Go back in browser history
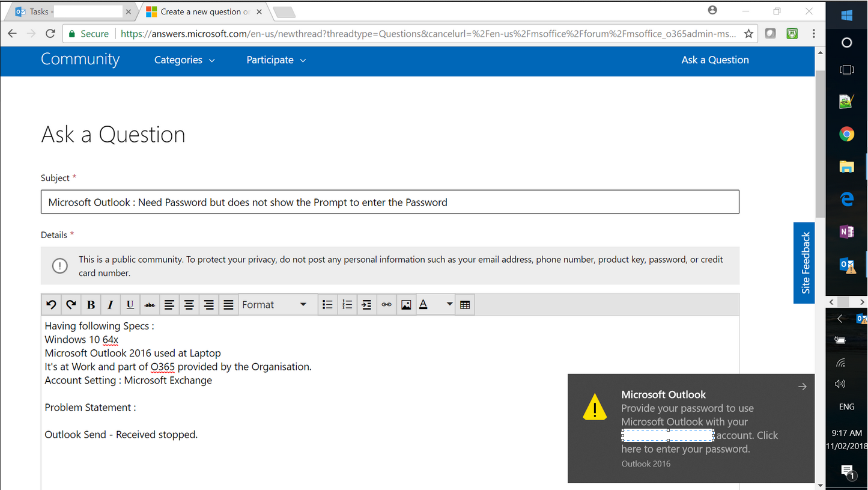 click(x=12, y=34)
